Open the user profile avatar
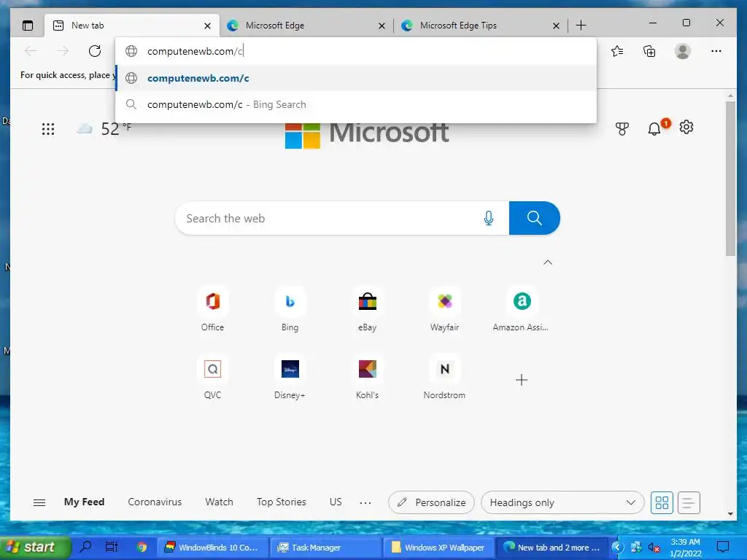The width and height of the screenshot is (747, 560). pyautogui.click(x=683, y=51)
